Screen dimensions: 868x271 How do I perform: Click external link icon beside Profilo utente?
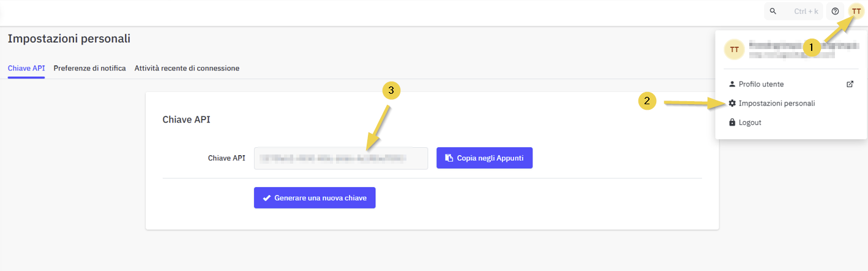coord(850,84)
